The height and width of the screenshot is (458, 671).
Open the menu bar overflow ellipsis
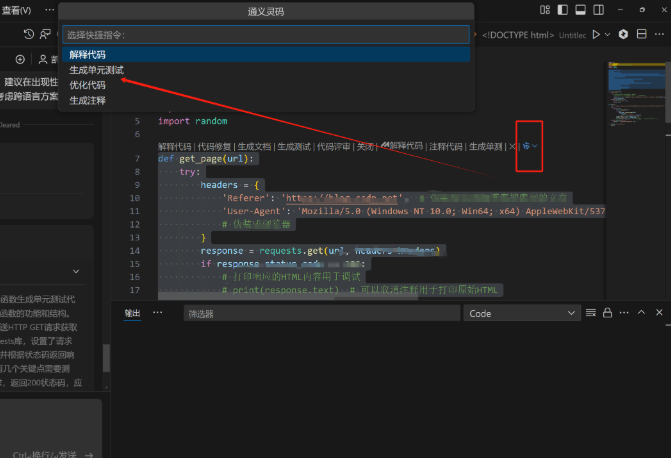click(x=50, y=10)
